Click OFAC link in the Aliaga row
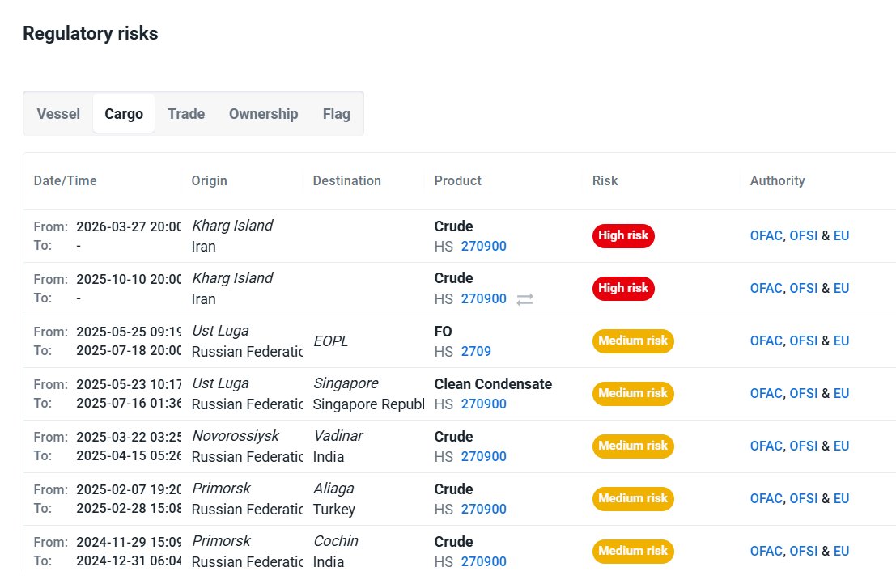 tap(766, 497)
